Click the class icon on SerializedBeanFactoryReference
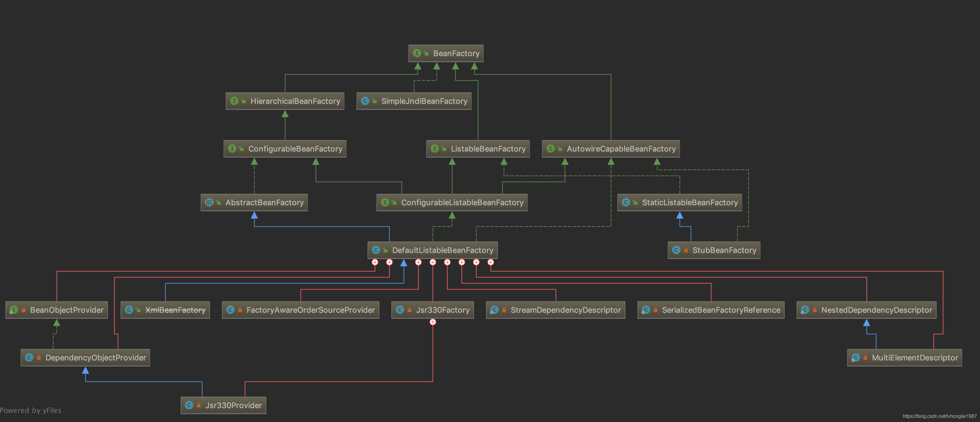 tap(646, 310)
